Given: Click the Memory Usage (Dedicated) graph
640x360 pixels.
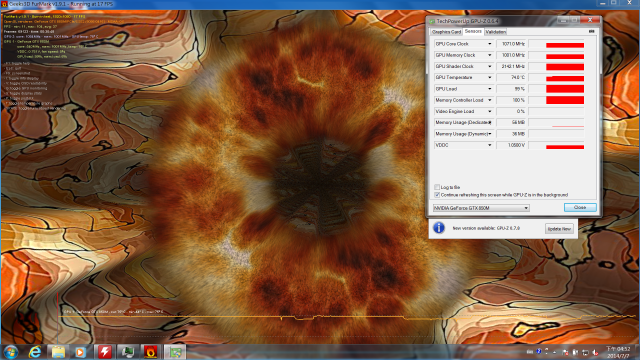Looking at the screenshot, I should pyautogui.click(x=556, y=122).
